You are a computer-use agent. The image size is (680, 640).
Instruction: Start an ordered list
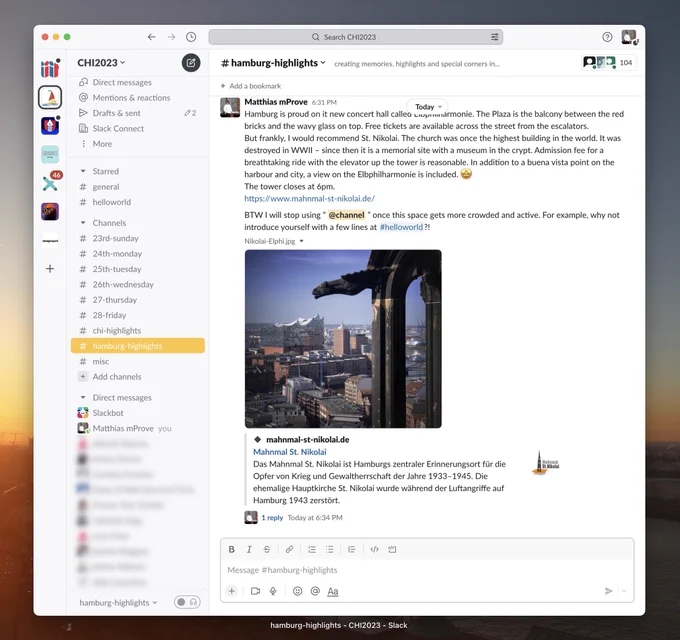pyautogui.click(x=312, y=549)
